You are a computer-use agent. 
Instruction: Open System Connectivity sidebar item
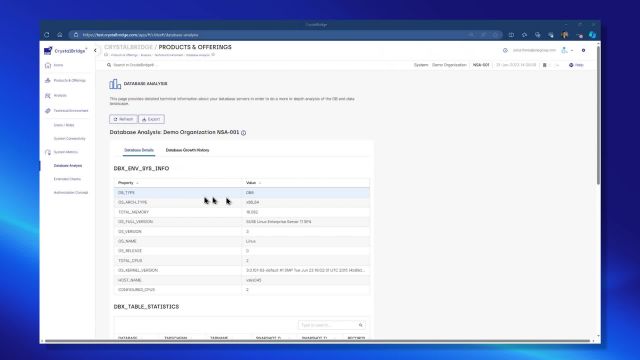(70, 139)
